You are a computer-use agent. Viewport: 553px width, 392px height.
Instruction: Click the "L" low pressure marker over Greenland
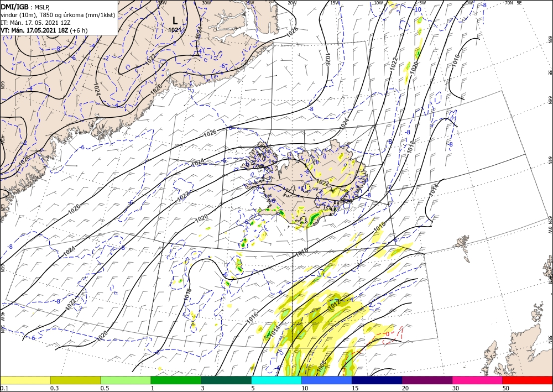click(x=175, y=20)
